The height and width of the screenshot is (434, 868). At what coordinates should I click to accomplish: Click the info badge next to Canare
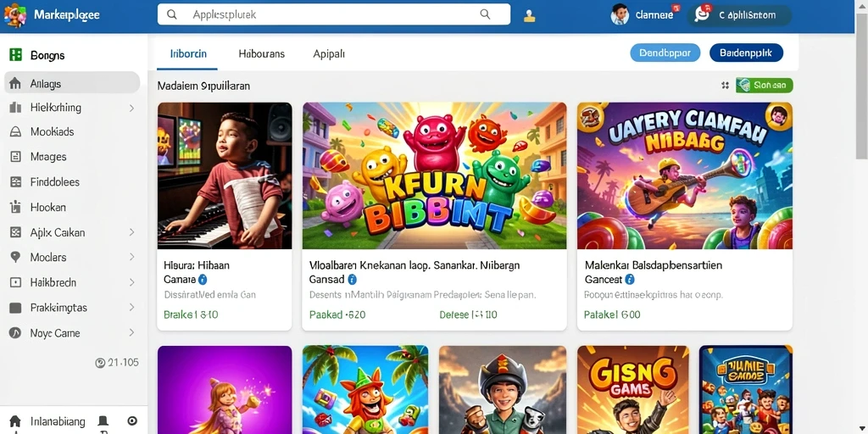203,280
